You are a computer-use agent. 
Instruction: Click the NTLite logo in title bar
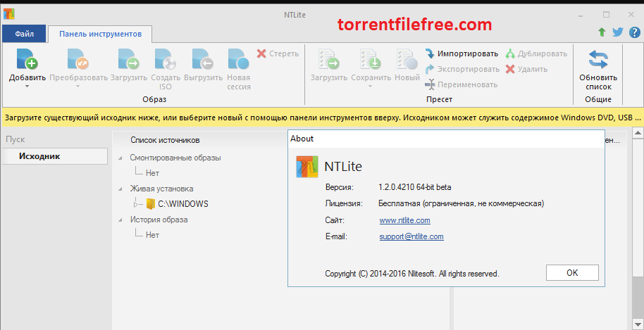pyautogui.click(x=9, y=13)
